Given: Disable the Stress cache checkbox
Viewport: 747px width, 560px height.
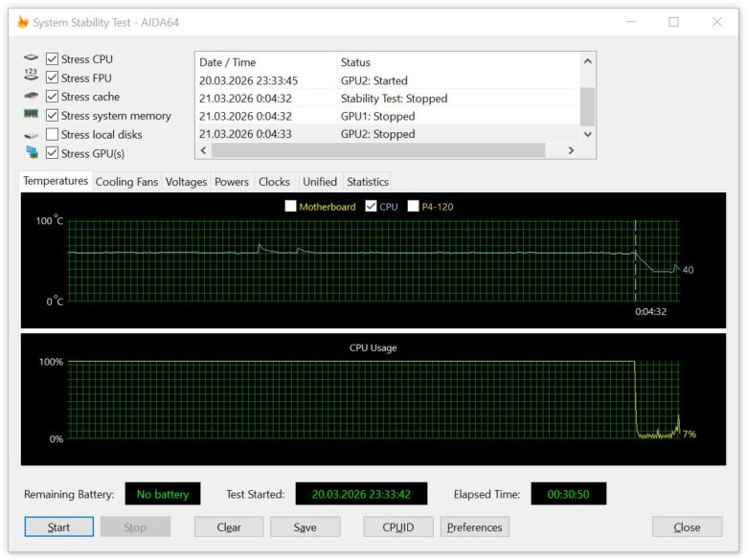Looking at the screenshot, I should point(52,96).
